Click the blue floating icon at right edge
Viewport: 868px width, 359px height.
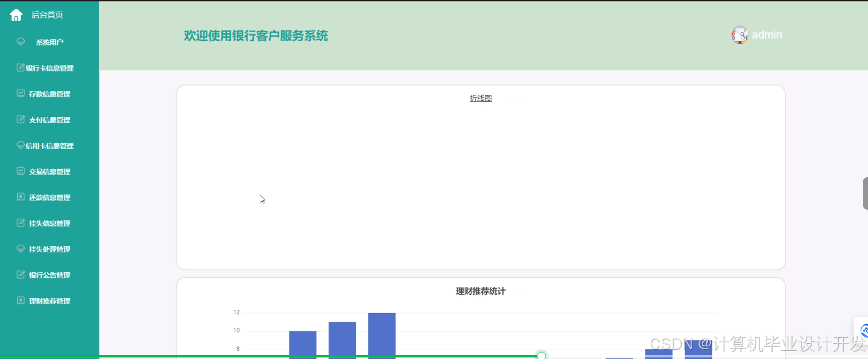point(863,331)
